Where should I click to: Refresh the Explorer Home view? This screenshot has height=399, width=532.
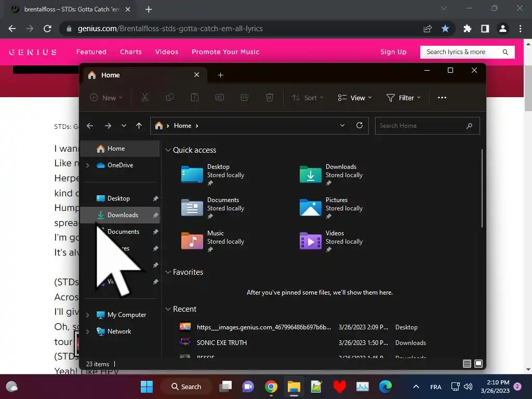point(360,126)
